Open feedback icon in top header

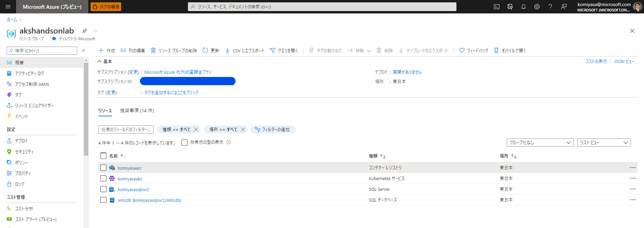(564, 7)
